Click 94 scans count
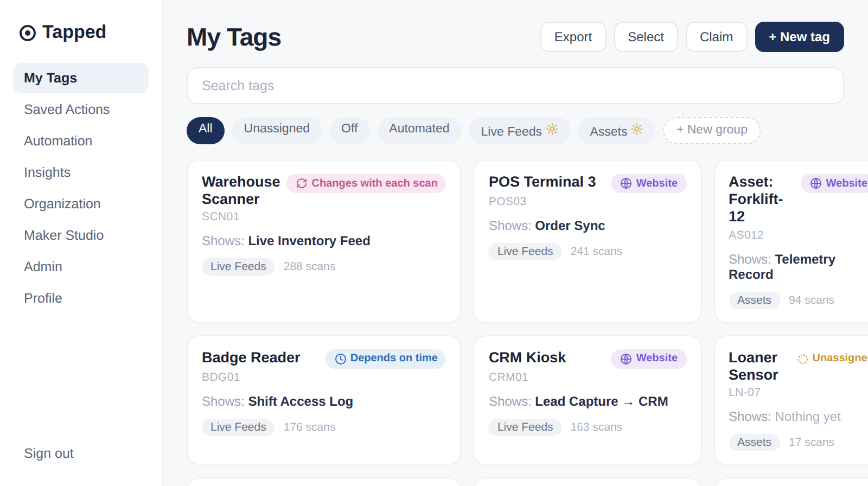The height and width of the screenshot is (486, 868). coord(812,300)
